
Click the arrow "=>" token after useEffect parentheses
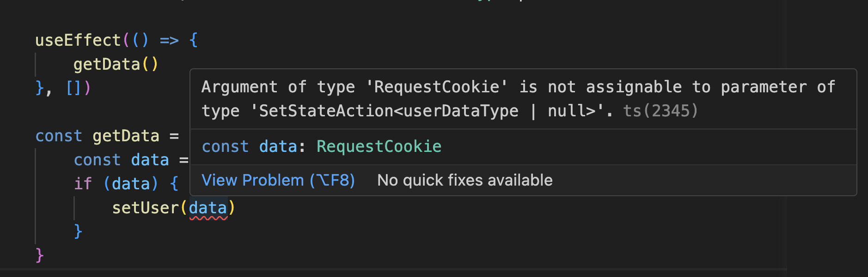tap(169, 40)
